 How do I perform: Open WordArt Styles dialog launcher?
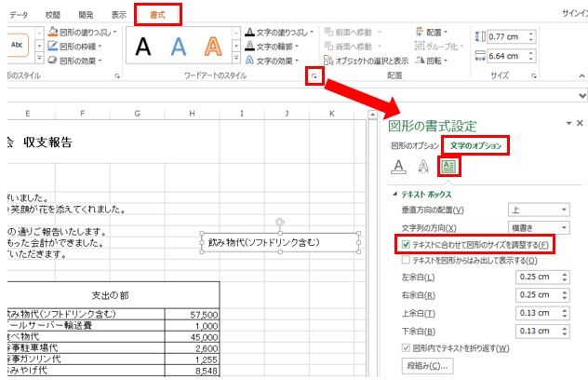[x=316, y=76]
